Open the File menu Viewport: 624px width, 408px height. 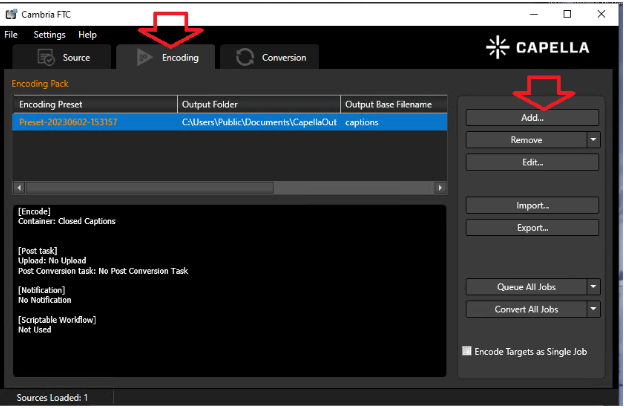pyautogui.click(x=11, y=35)
